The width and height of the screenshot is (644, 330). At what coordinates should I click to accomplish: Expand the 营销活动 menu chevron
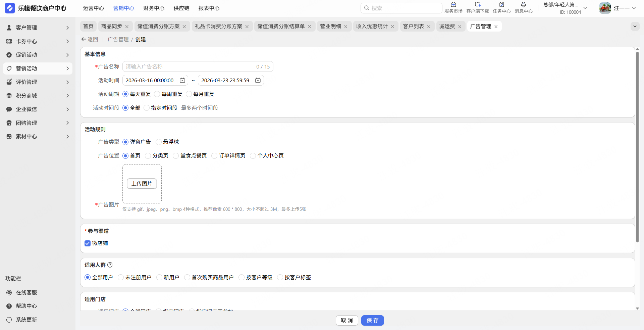tap(67, 68)
